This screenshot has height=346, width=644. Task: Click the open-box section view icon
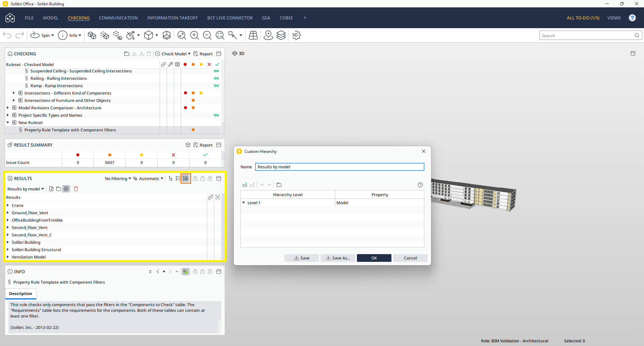pyautogui.click(x=167, y=35)
